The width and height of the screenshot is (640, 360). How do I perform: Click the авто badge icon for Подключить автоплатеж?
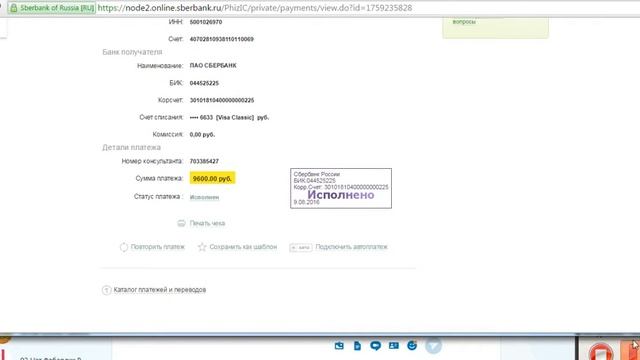click(301, 247)
